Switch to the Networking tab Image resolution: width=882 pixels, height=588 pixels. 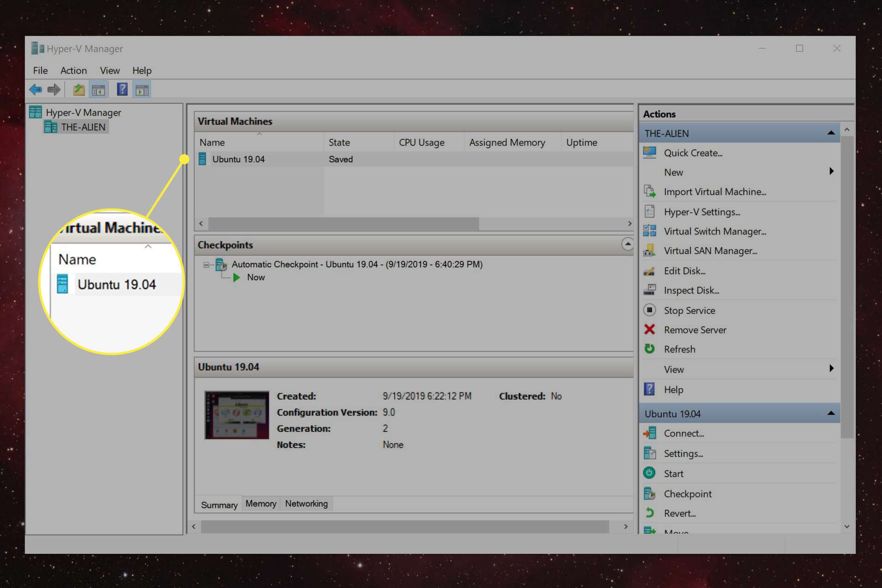click(306, 504)
